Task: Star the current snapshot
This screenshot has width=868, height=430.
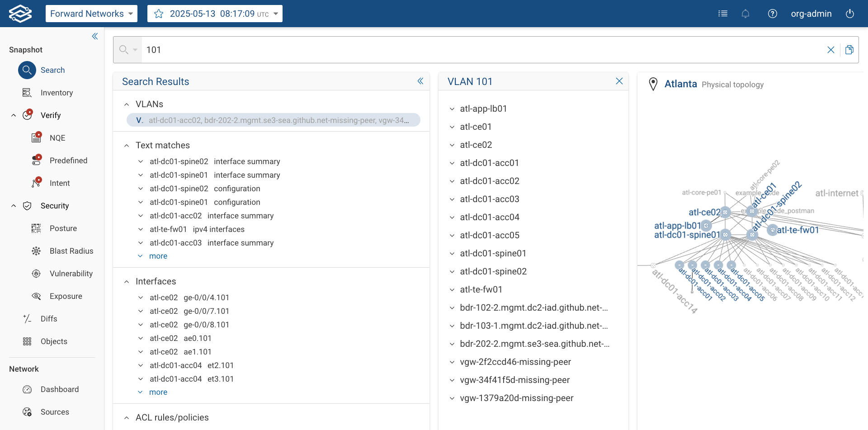Action: pyautogui.click(x=158, y=14)
